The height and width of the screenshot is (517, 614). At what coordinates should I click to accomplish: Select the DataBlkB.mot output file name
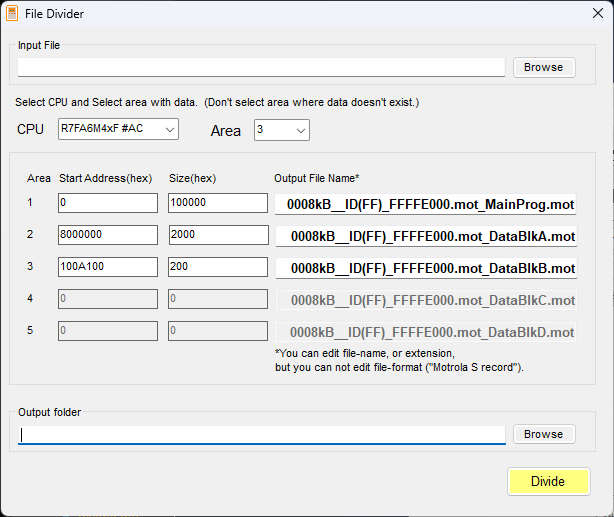(x=426, y=268)
